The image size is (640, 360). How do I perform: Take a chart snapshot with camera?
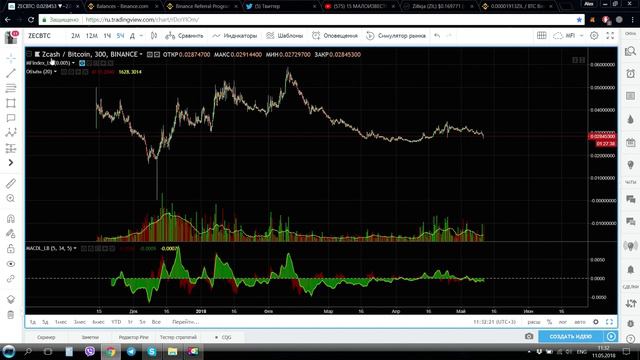coord(529,336)
